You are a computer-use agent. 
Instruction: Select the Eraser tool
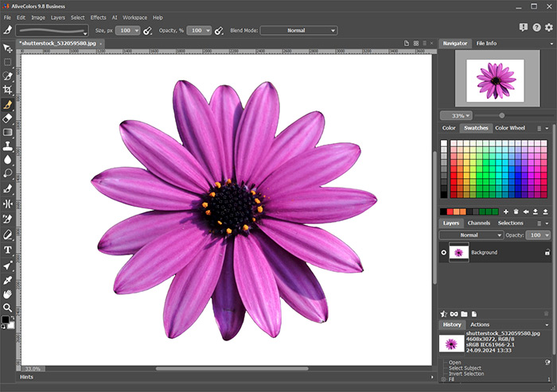(7, 118)
